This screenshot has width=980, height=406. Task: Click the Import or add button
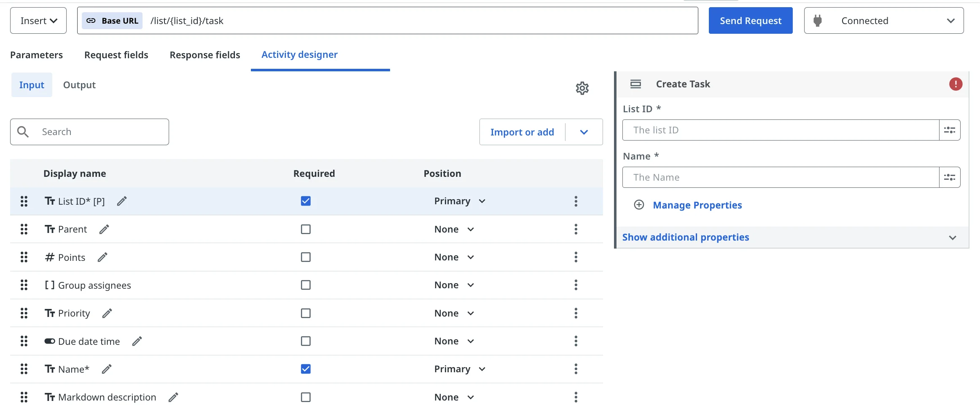[522, 132]
